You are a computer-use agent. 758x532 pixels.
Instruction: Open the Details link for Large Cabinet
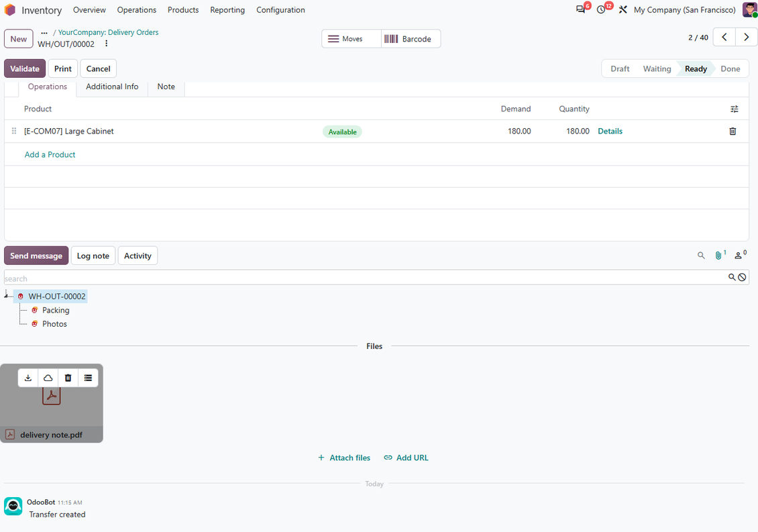click(610, 131)
